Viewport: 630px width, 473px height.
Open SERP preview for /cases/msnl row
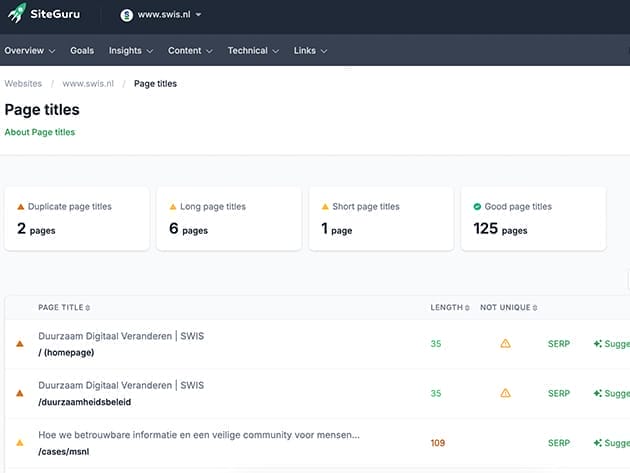click(558, 443)
